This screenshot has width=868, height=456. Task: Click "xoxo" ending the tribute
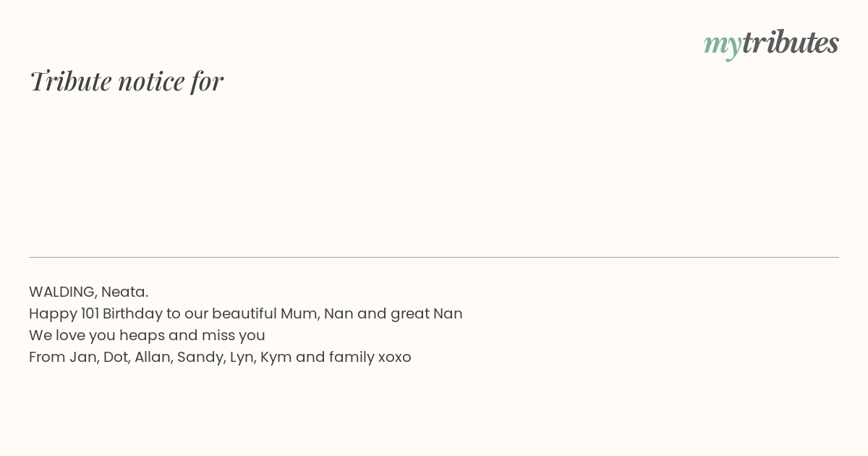tap(394, 357)
